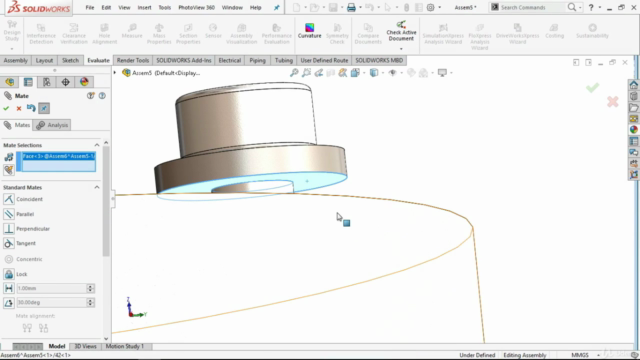Viewport: 640px width, 360px height.
Task: Select the DimXpertManager tab icon
Action: point(65,82)
